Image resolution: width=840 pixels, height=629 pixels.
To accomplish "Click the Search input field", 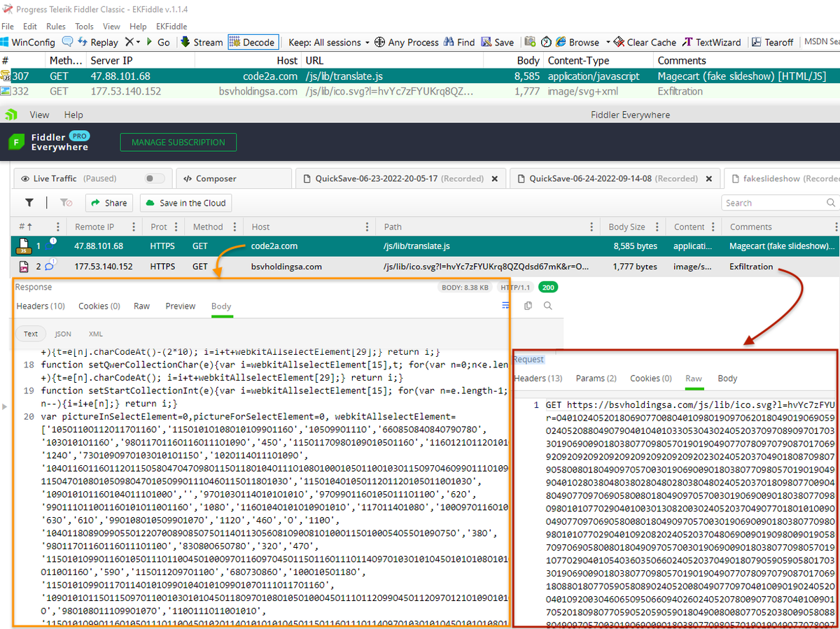I will (x=780, y=203).
